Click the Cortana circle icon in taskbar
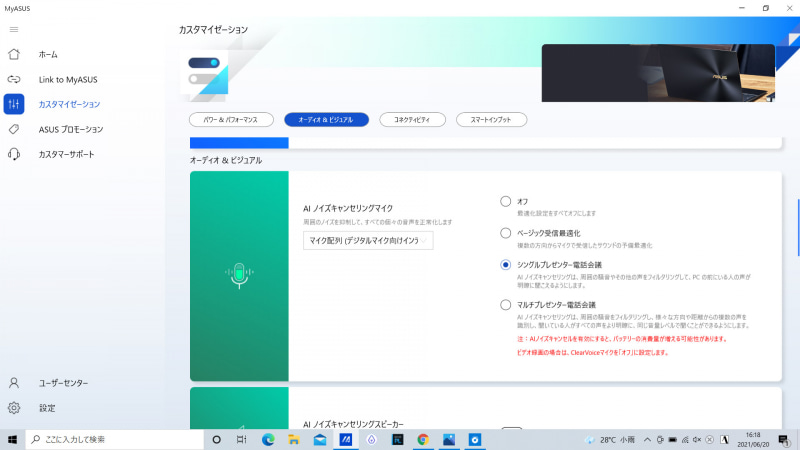 point(216,439)
